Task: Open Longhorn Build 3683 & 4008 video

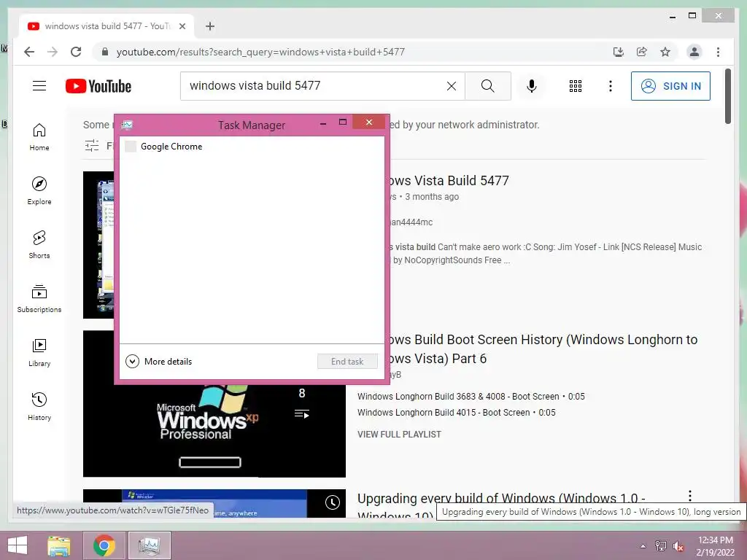Action: 471,397
